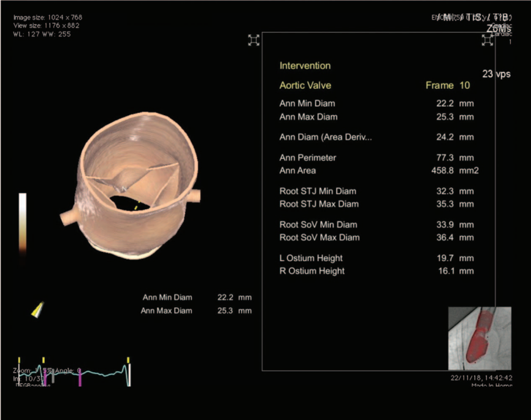The width and height of the screenshot is (531, 420).
Task: Click the yellow cone orientation indicator
Action: click(39, 310)
